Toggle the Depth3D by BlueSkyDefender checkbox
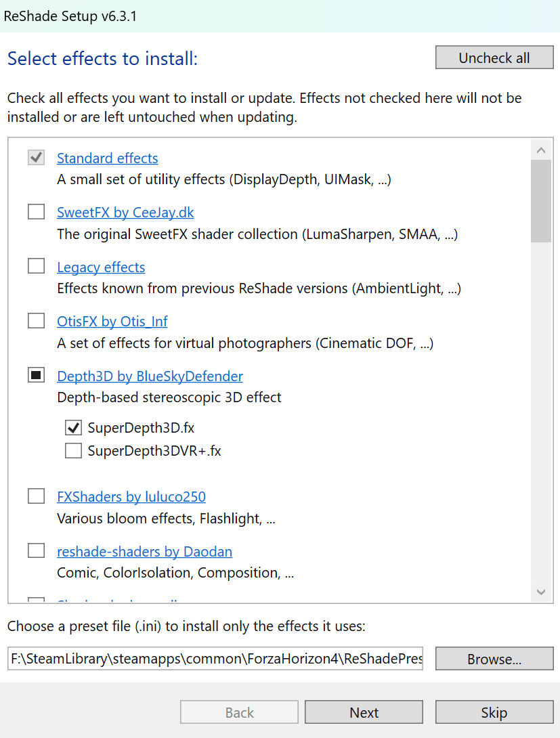This screenshot has width=560, height=738. (x=37, y=375)
